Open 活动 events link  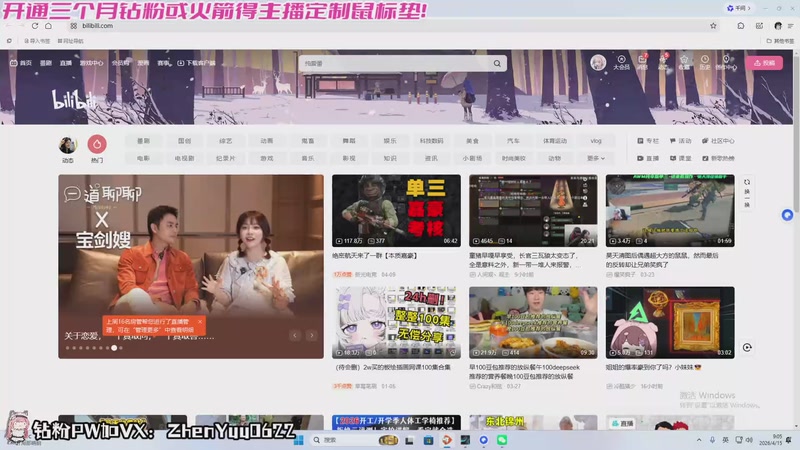pyautogui.click(x=680, y=141)
